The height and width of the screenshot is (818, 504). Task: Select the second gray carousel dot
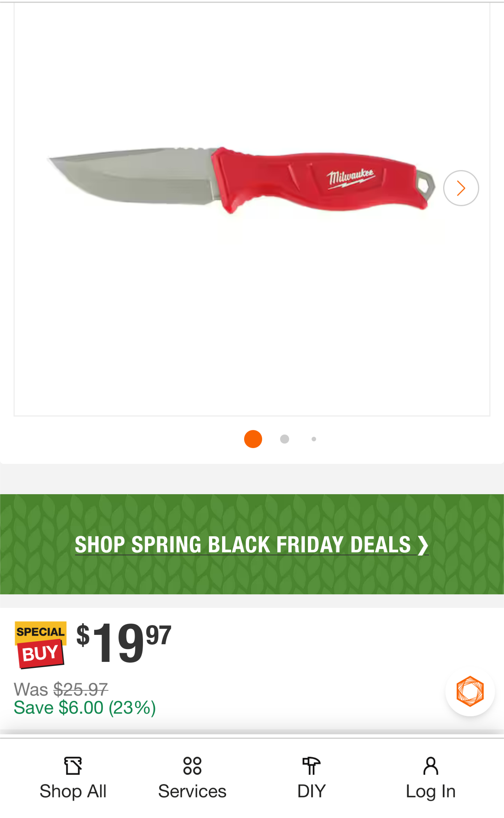285,439
